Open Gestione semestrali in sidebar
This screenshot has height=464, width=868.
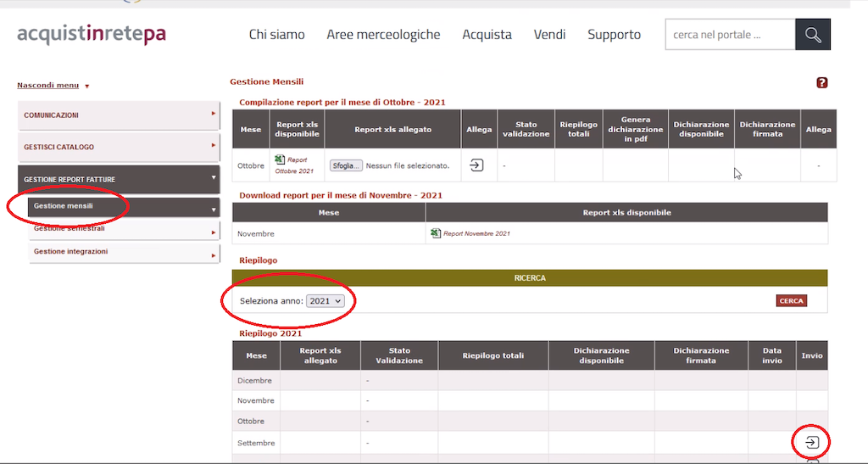(x=123, y=229)
